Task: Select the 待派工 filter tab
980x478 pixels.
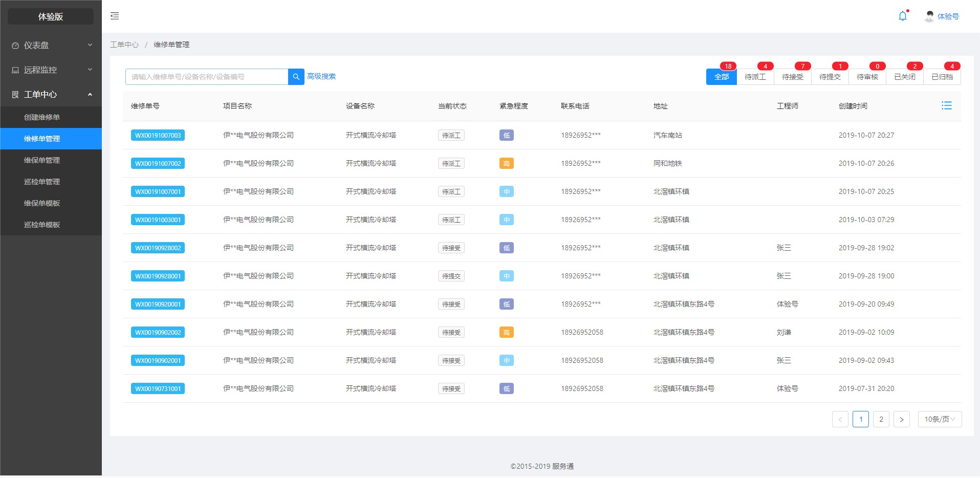Action: tap(755, 77)
